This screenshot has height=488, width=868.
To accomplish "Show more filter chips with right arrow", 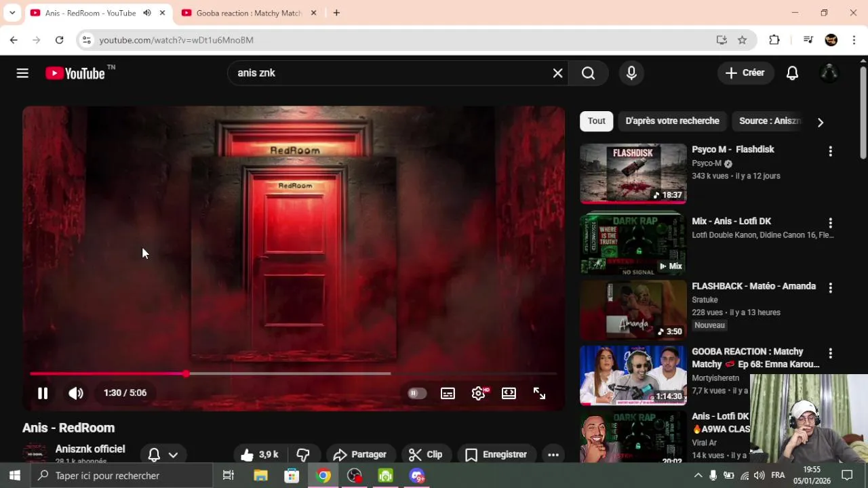I will pos(820,122).
